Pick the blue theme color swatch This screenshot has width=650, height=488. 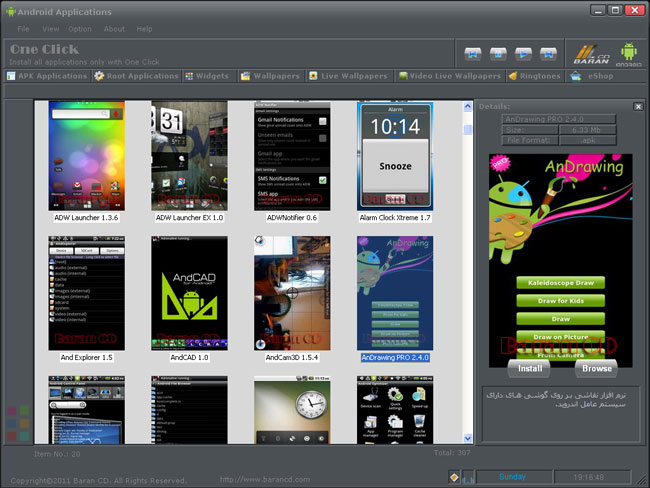click(x=12, y=424)
